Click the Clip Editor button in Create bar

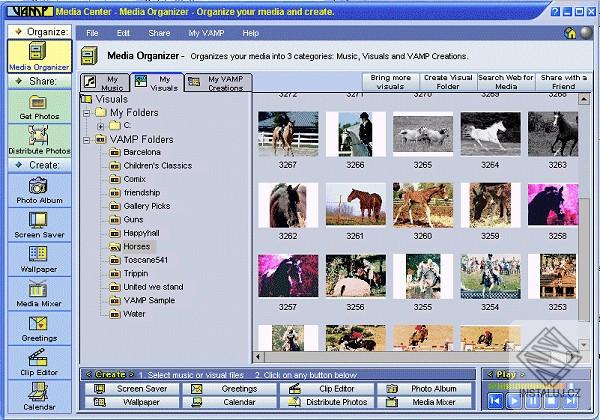click(x=327, y=389)
